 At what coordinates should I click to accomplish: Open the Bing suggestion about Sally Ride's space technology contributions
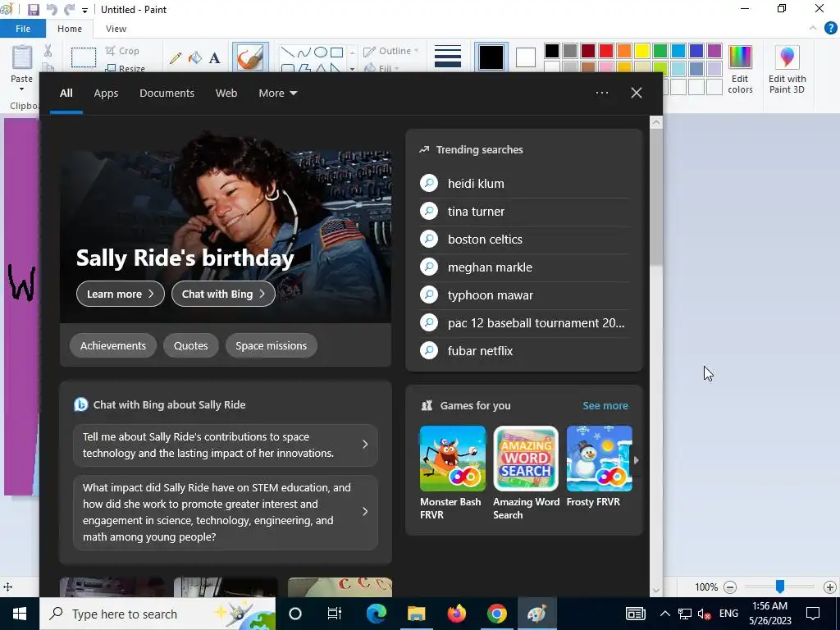[226, 445]
